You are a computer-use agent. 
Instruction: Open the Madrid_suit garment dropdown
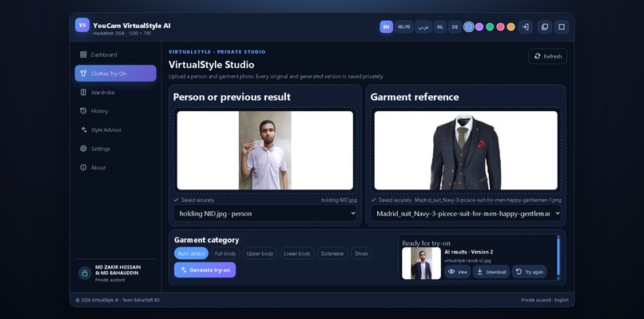click(x=466, y=213)
